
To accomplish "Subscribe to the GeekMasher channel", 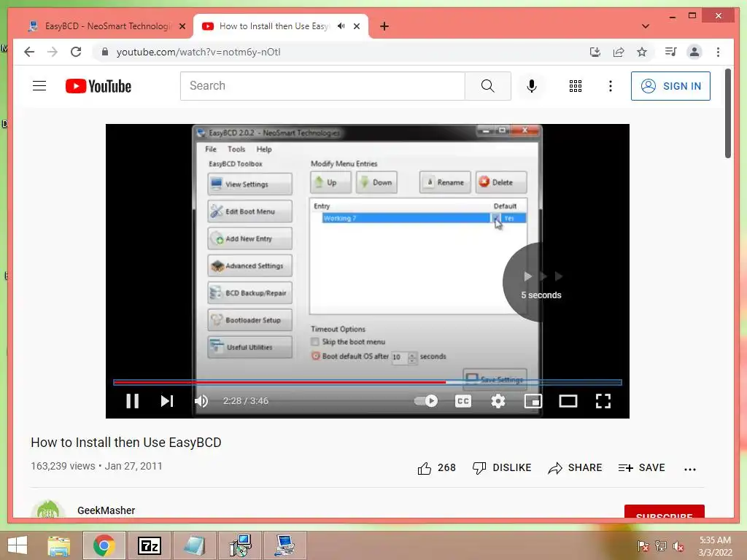I will pos(664,511).
